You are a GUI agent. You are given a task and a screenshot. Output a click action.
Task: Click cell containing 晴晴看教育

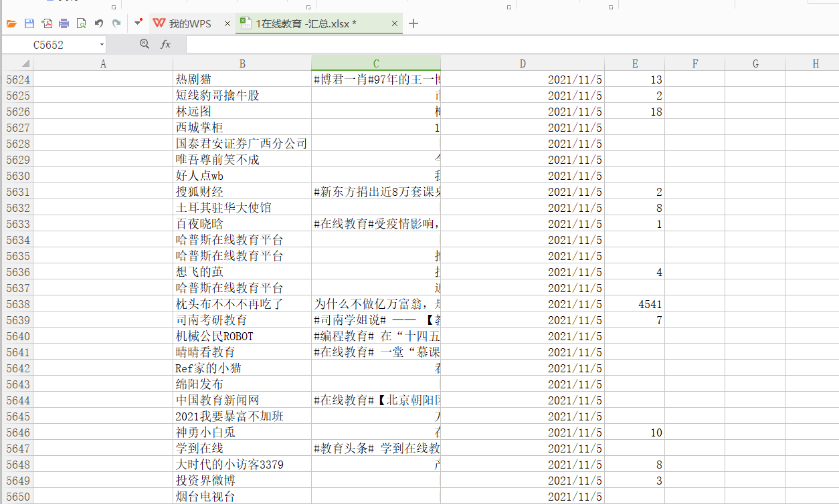pos(242,352)
